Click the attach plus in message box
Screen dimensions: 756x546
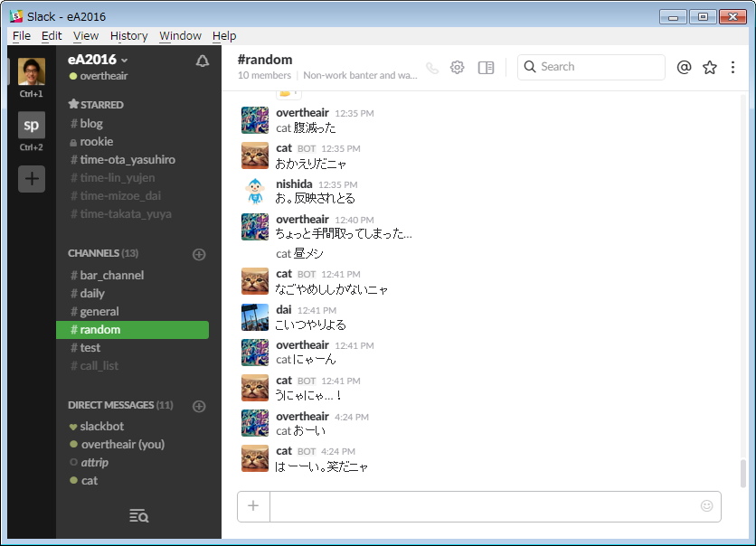pos(253,506)
